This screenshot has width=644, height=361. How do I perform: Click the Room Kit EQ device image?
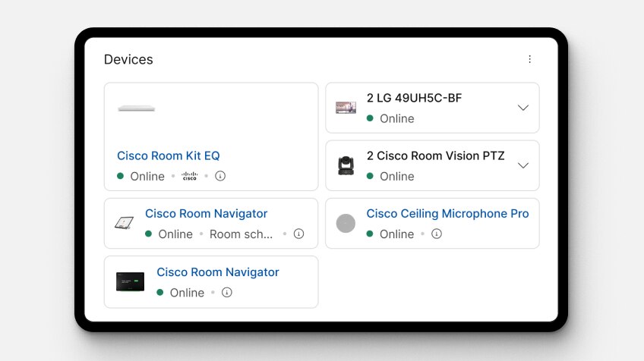[137, 108]
